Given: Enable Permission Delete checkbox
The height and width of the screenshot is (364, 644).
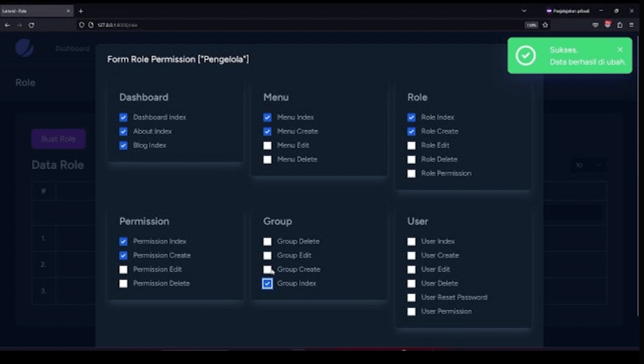Looking at the screenshot, I should tap(123, 283).
